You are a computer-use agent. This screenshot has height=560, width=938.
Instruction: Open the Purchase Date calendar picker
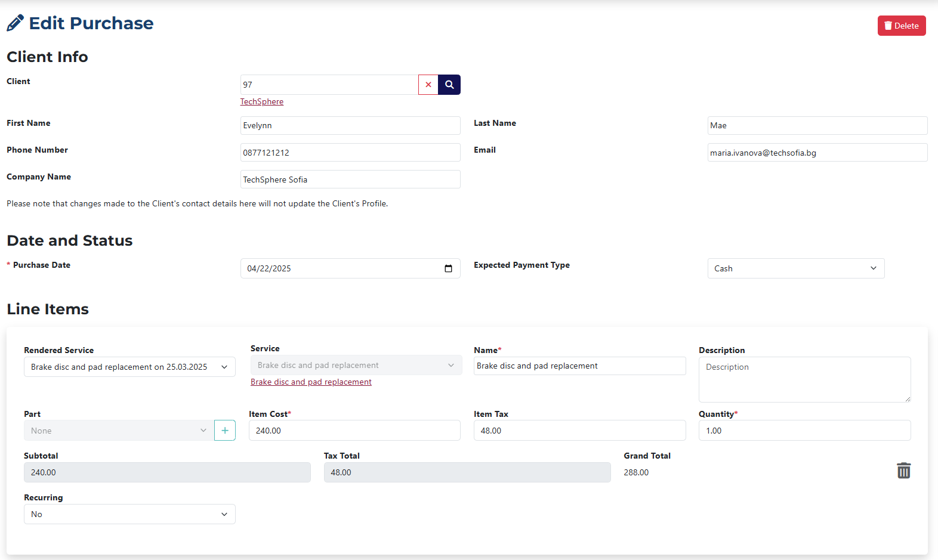click(x=448, y=268)
